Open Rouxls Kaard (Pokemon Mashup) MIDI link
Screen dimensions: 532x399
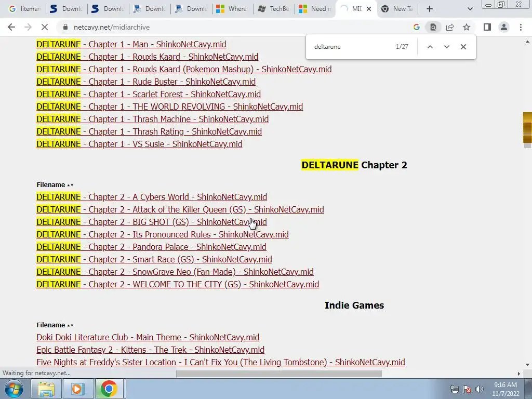pos(184,69)
